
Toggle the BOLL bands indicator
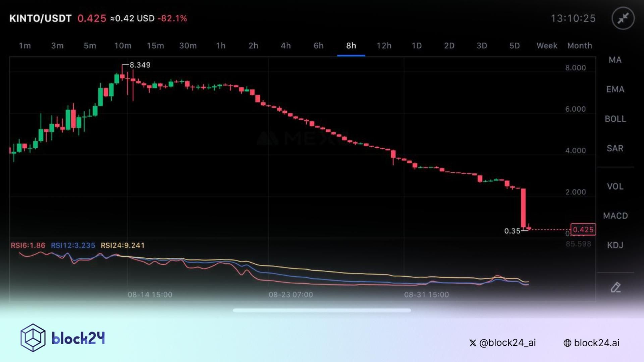click(615, 119)
